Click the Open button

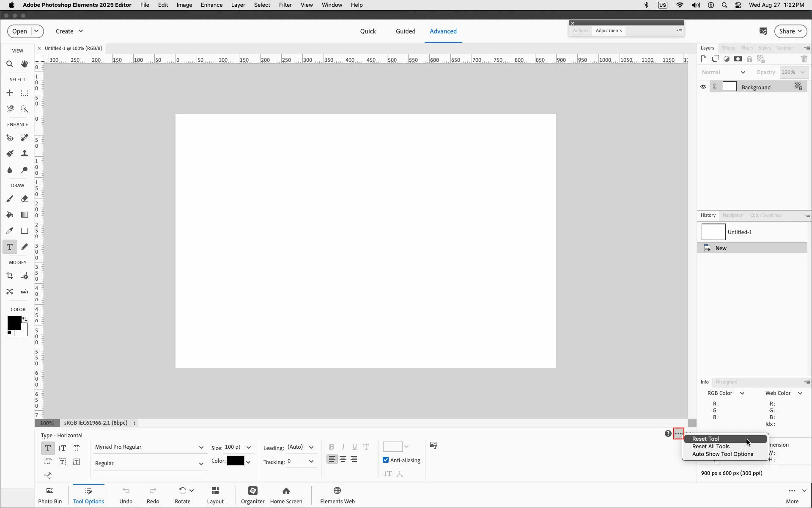pos(19,31)
